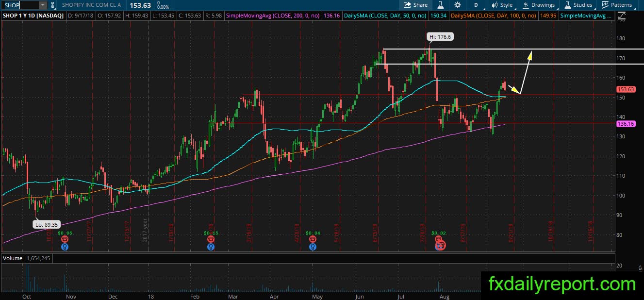Open the Patterns menu
The height and width of the screenshot is (300, 644).
pyautogui.click(x=617, y=5)
